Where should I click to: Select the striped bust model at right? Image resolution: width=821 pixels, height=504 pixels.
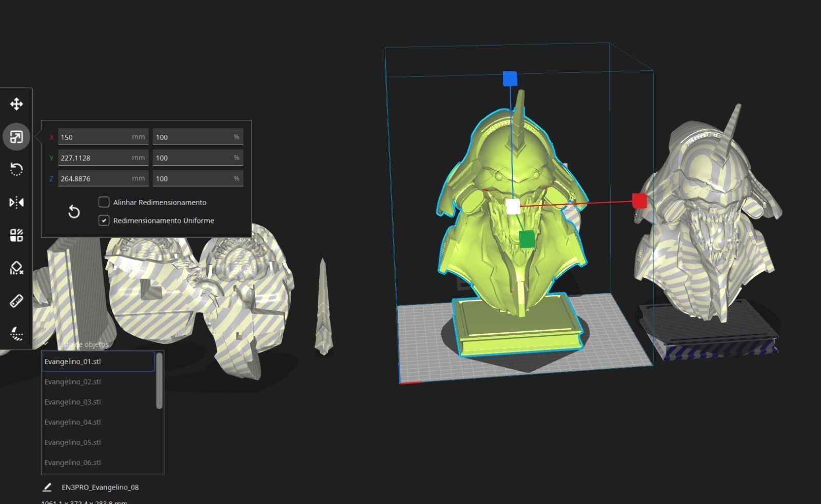(707, 231)
